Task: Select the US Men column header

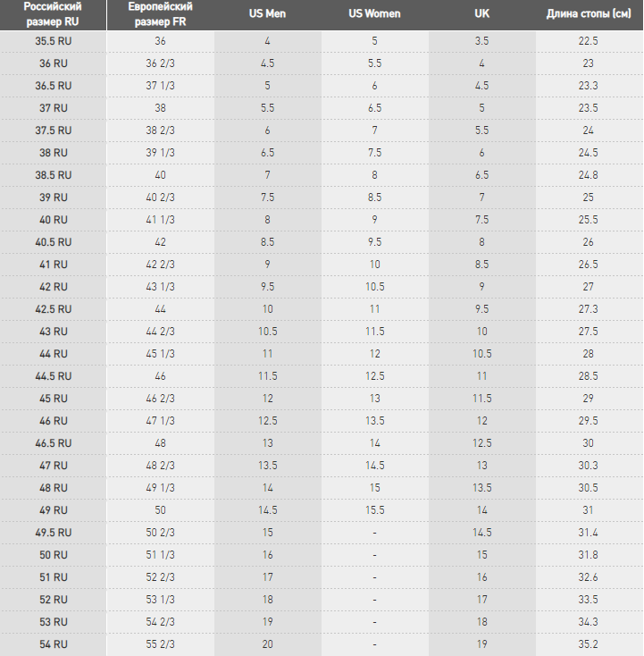Action: pyautogui.click(x=267, y=13)
